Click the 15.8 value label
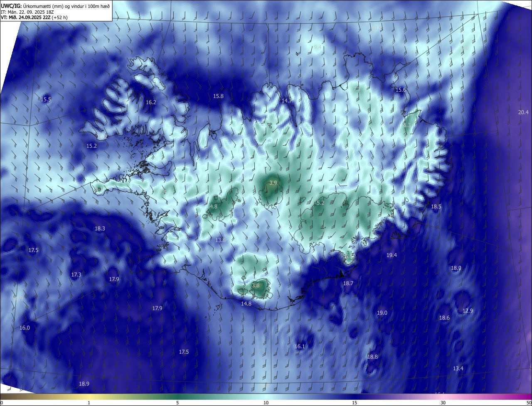This screenshot has height=406, width=532. point(218,96)
